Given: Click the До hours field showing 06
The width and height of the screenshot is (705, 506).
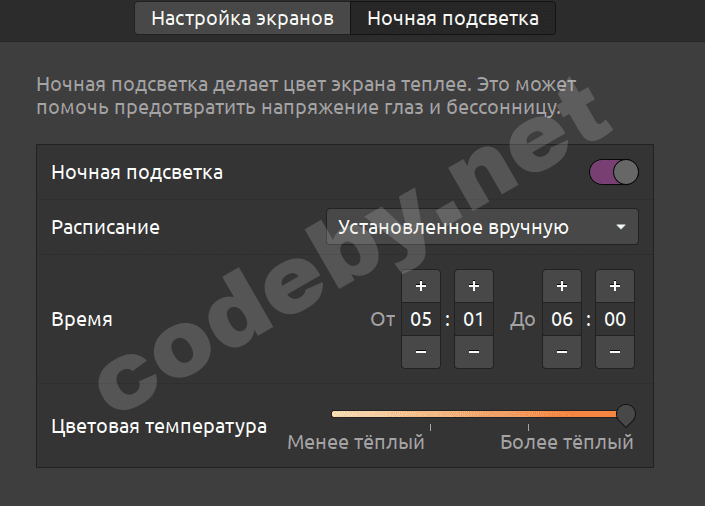Looking at the screenshot, I should coord(562,319).
